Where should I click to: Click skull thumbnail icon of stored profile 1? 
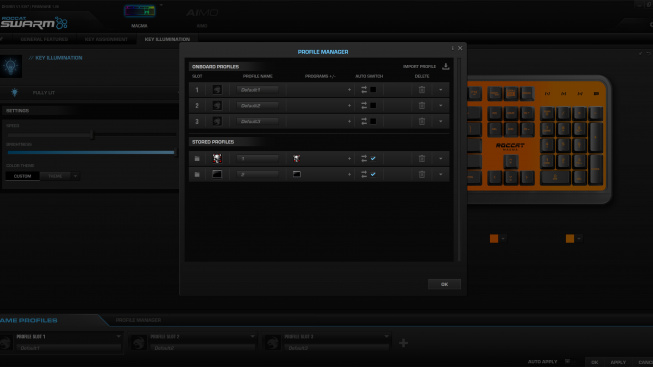tap(217, 158)
